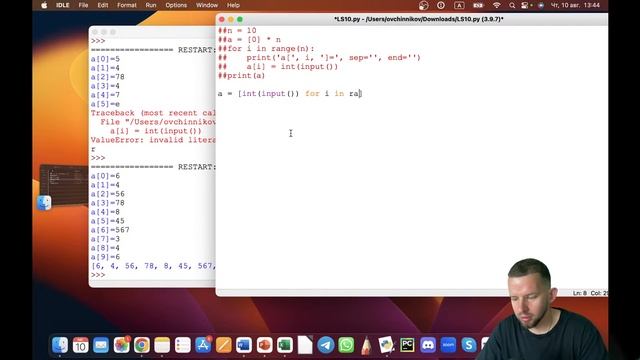Click minimized window thumbnail on desktop left
The height and width of the screenshot is (360, 640).
[64, 184]
